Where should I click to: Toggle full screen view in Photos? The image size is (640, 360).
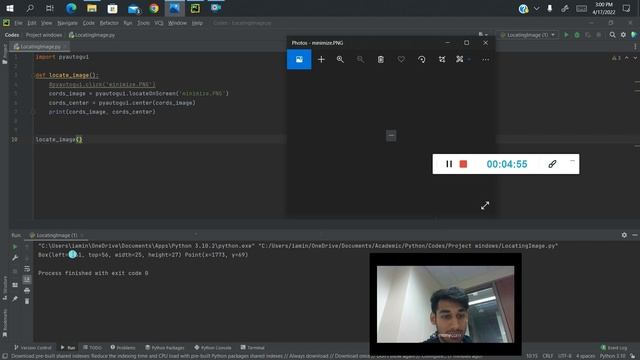coord(485,206)
